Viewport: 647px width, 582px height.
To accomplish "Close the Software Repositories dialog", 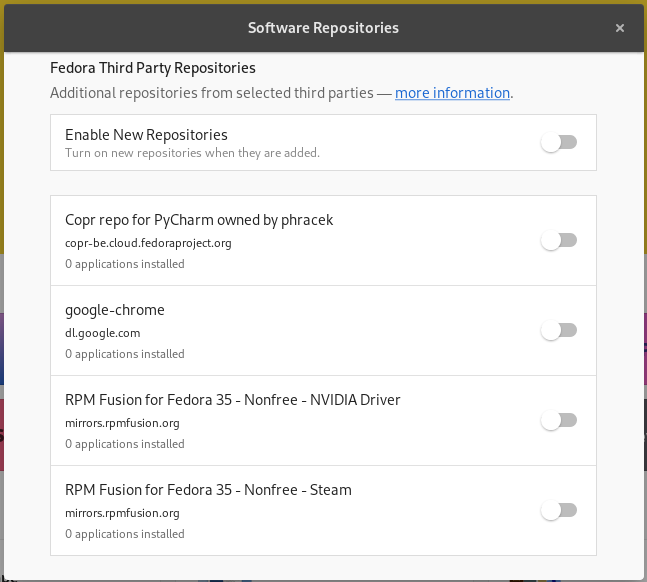I will pos(619,28).
